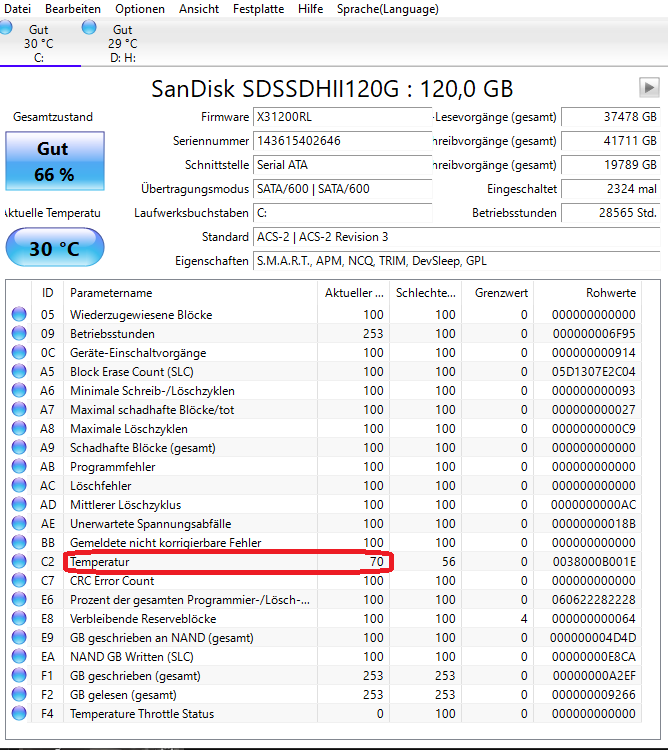This screenshot has width=668, height=750.
Task: Click the Lesevorgänge value 37478 GB
Action: click(611, 117)
